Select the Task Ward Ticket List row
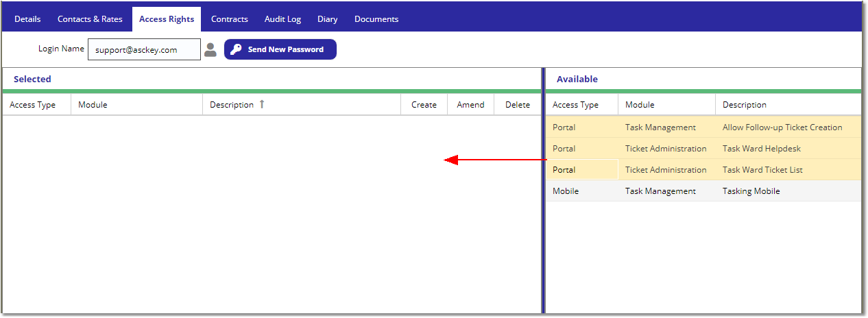 click(x=703, y=170)
